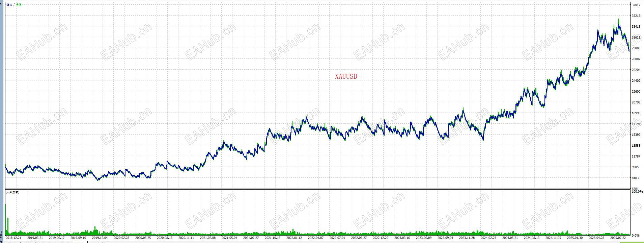Image resolution: width=644 pixels, height=243 pixels.
Task: Click the 24402 axis value
Action: (636, 81)
